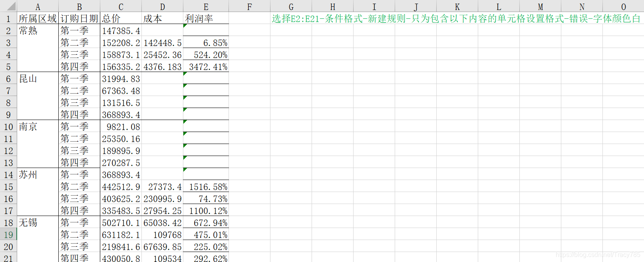Select column K header
This screenshot has height=262, width=644.
(x=457, y=6)
